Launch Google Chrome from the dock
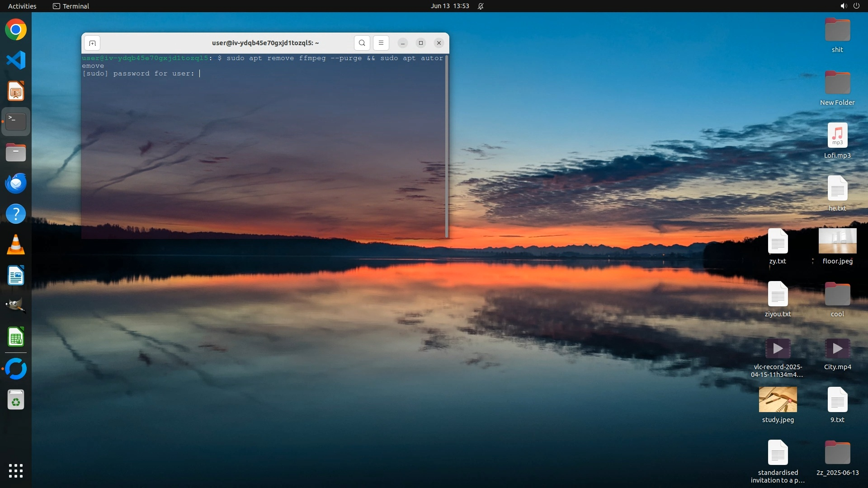This screenshot has height=488, width=868. [x=16, y=30]
